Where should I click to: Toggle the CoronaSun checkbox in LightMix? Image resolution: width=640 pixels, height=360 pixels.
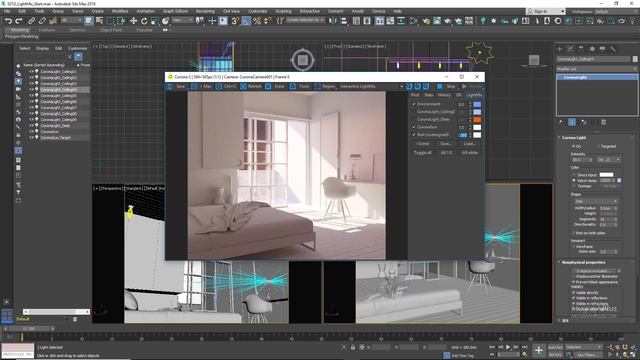click(414, 127)
